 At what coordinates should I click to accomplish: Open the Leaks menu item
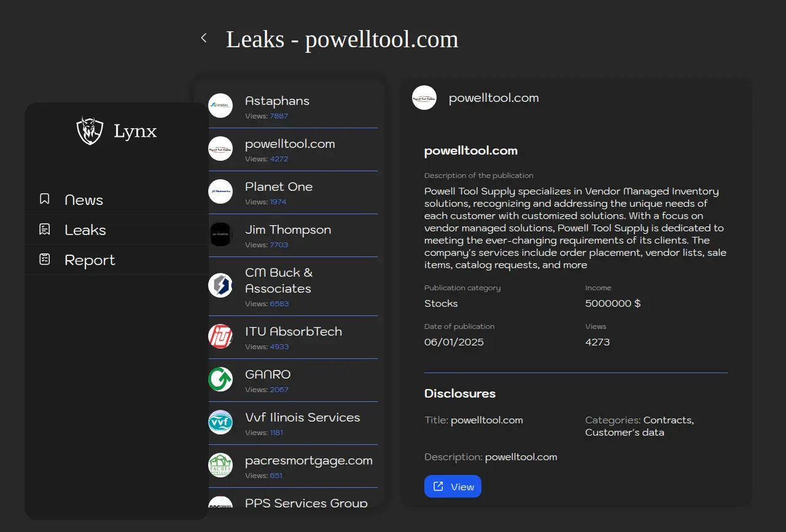(x=85, y=230)
